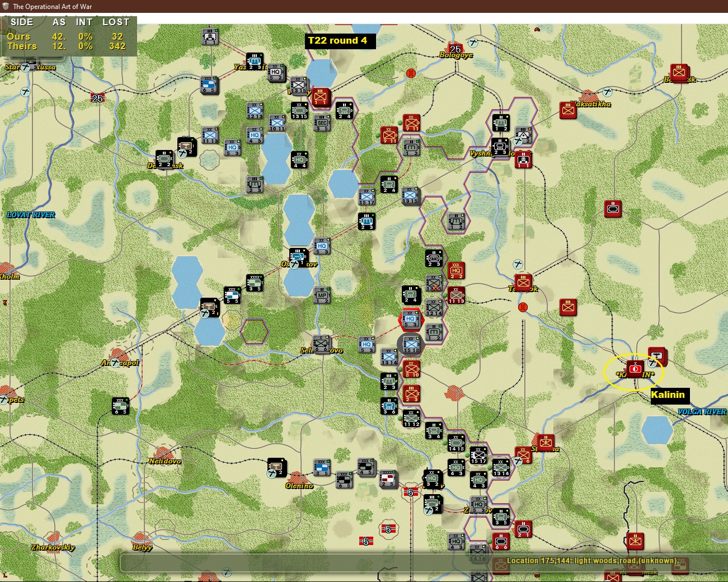728x582 pixels.
Task: Select the 25 marker on Bologoye
Action: [x=455, y=49]
